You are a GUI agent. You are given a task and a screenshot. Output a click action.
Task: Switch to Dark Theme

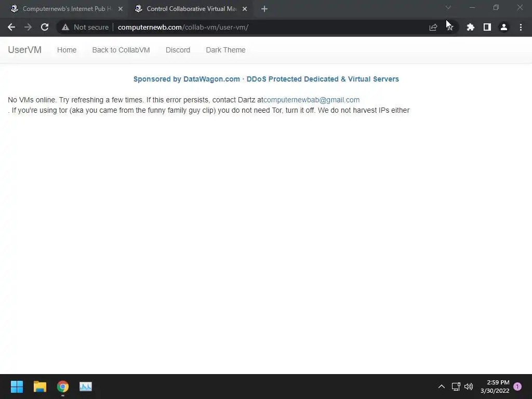[225, 50]
